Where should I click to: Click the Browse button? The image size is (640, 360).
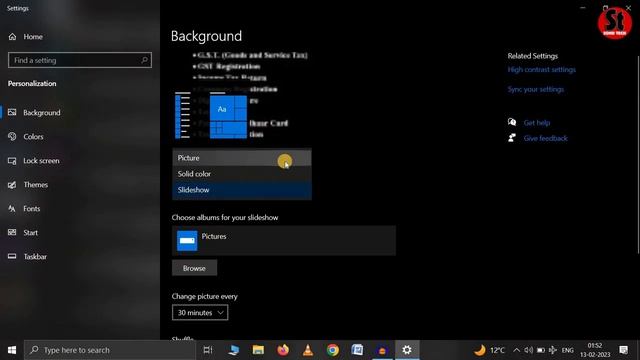pos(194,268)
